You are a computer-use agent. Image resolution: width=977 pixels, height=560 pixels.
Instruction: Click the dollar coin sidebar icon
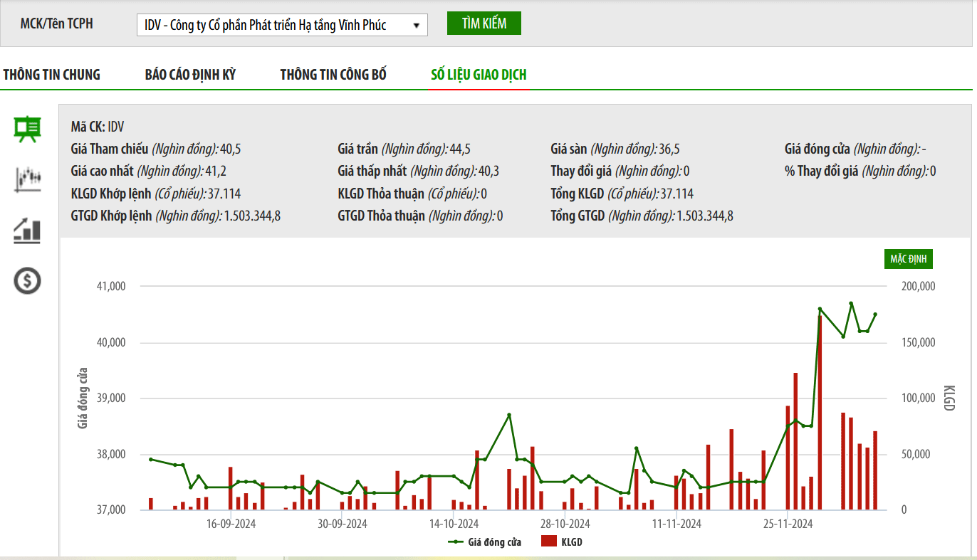click(x=28, y=281)
